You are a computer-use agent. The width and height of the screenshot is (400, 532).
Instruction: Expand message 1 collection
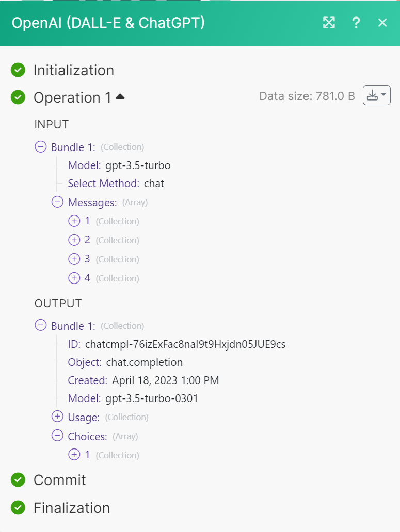point(74,221)
